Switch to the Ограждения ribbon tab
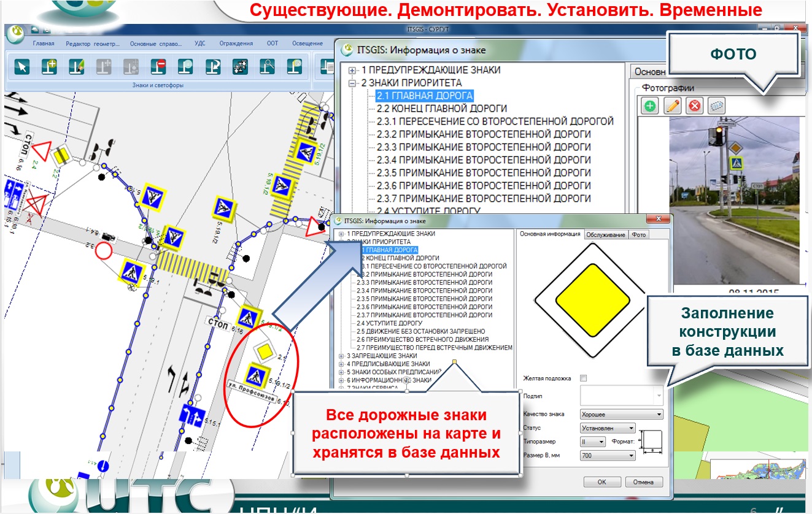Image resolution: width=812 pixels, height=514 pixels. click(x=236, y=44)
